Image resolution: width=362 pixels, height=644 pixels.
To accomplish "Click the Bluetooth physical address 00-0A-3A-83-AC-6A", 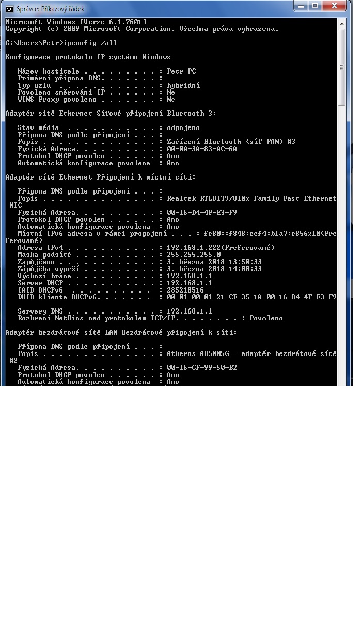I will click(x=202, y=149).
